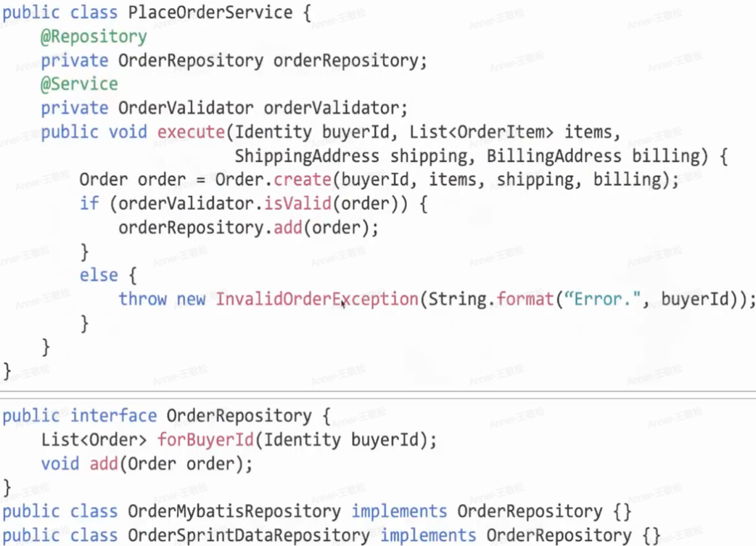
Task: Click the OrderSprintDataRepository class name
Action: pos(248,536)
